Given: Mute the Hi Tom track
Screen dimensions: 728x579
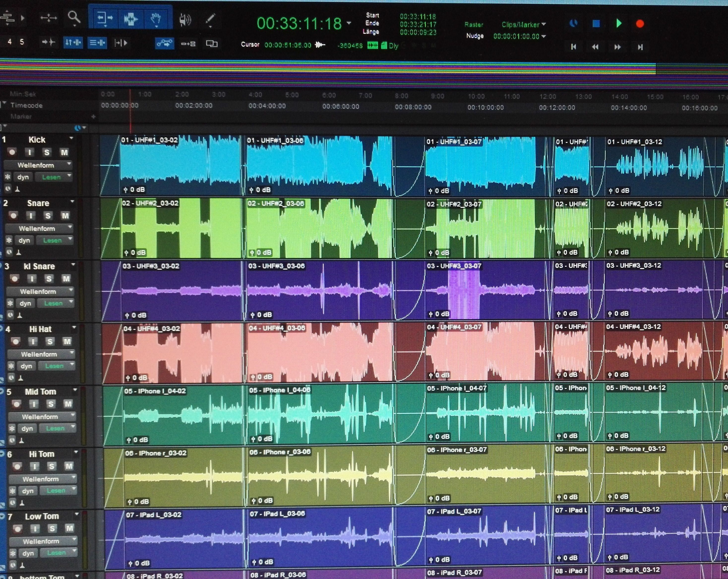Looking at the screenshot, I should (68, 466).
